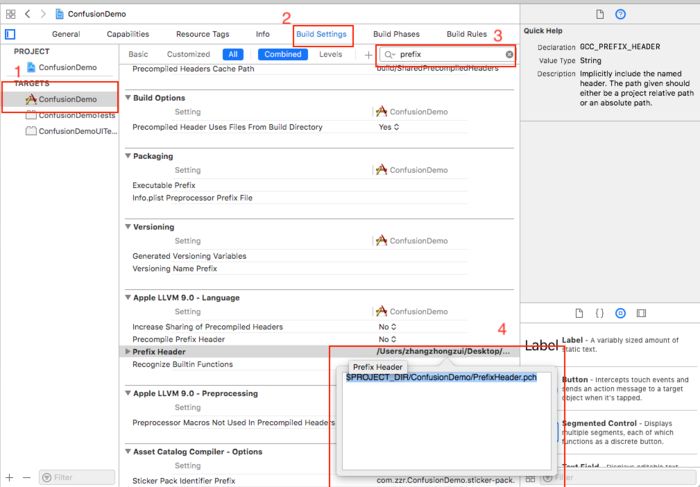Change Precompiled Header Uses Files value Yes
The width and height of the screenshot is (700, 487).
point(388,127)
